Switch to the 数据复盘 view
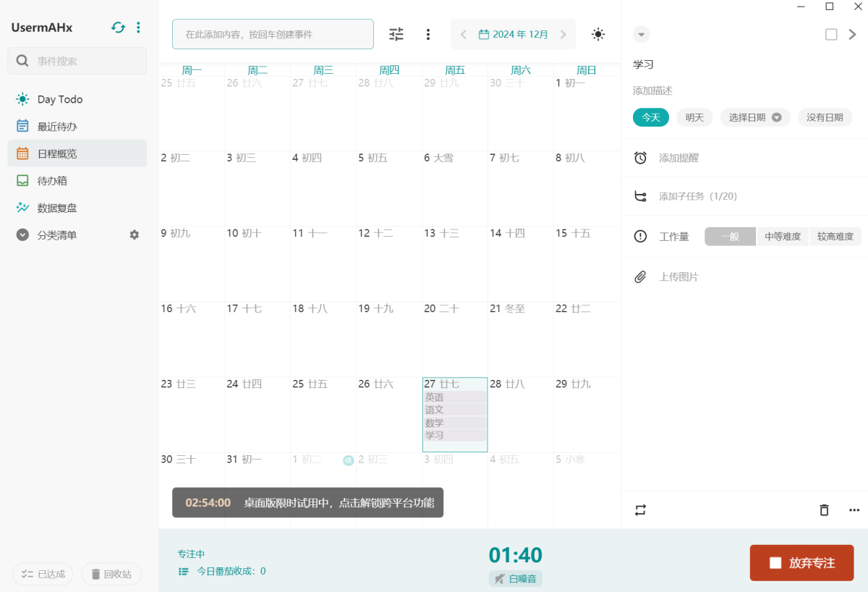Screen dimensions: 868x592 (56, 208)
